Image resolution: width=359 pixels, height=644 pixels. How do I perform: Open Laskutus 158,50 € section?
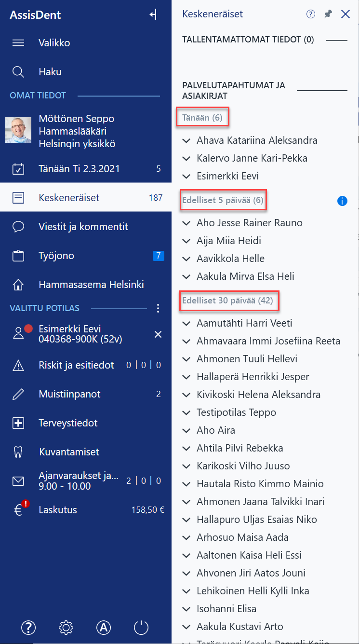click(86, 510)
